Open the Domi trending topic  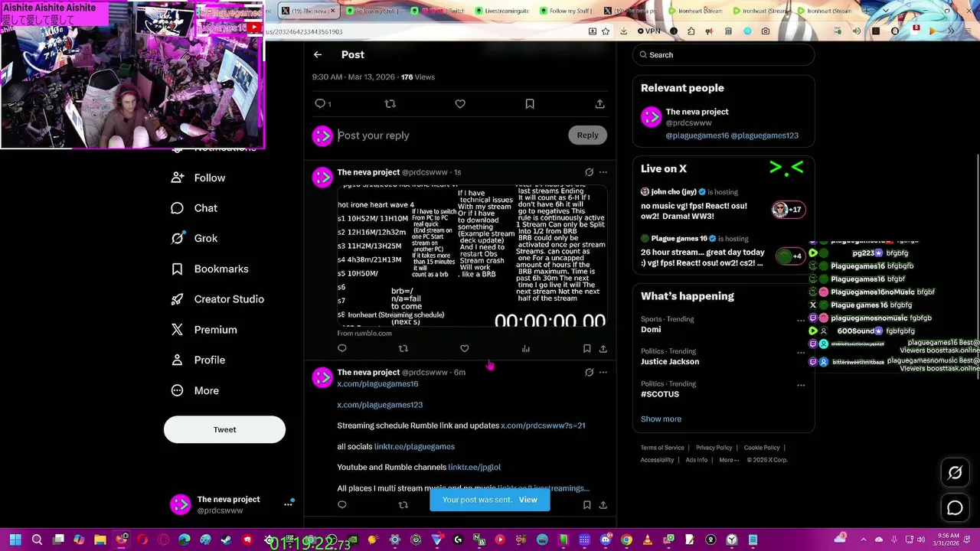pos(651,329)
